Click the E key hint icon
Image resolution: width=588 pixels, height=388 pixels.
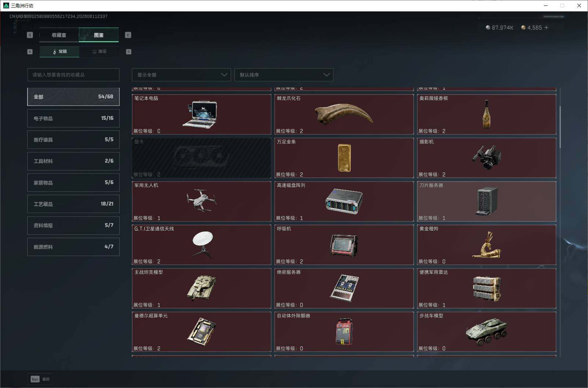coord(128,35)
